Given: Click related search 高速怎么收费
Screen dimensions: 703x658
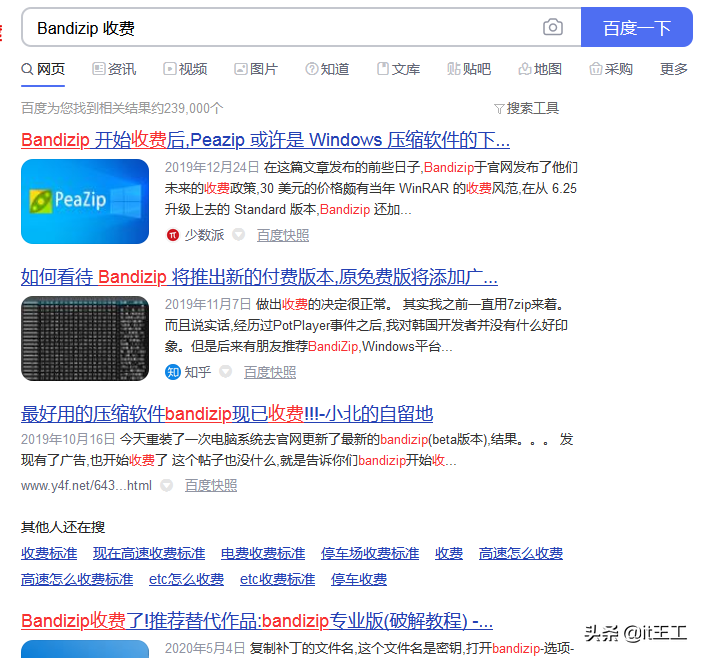Looking at the screenshot, I should pos(521,554).
